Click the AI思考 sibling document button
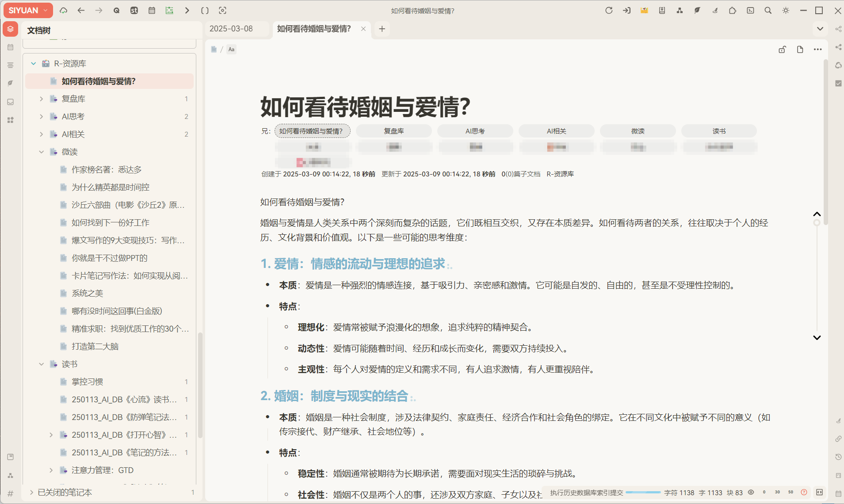This screenshot has height=504, width=844. coord(475,131)
